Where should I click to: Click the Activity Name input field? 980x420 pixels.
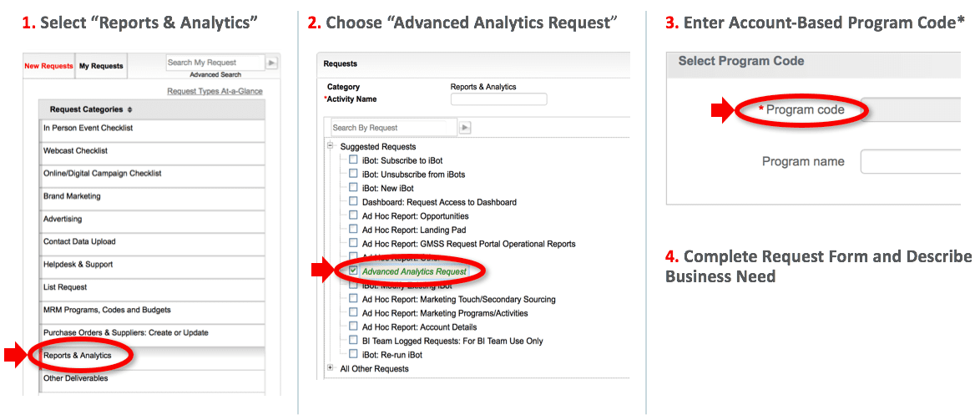pyautogui.click(x=498, y=99)
